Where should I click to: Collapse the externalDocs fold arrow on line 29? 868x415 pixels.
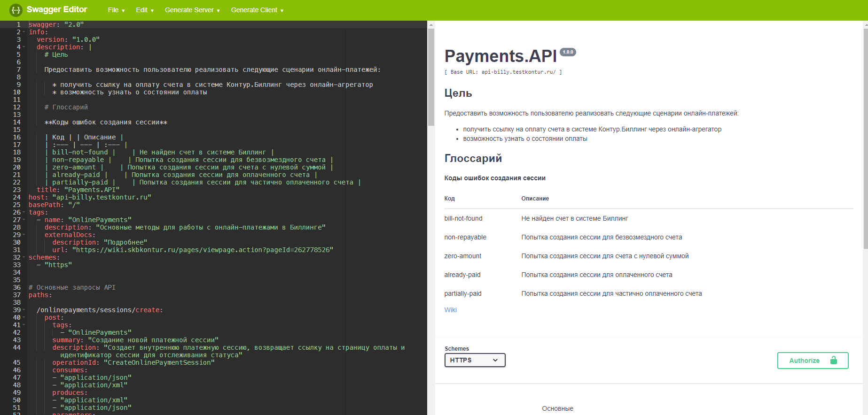click(x=24, y=235)
